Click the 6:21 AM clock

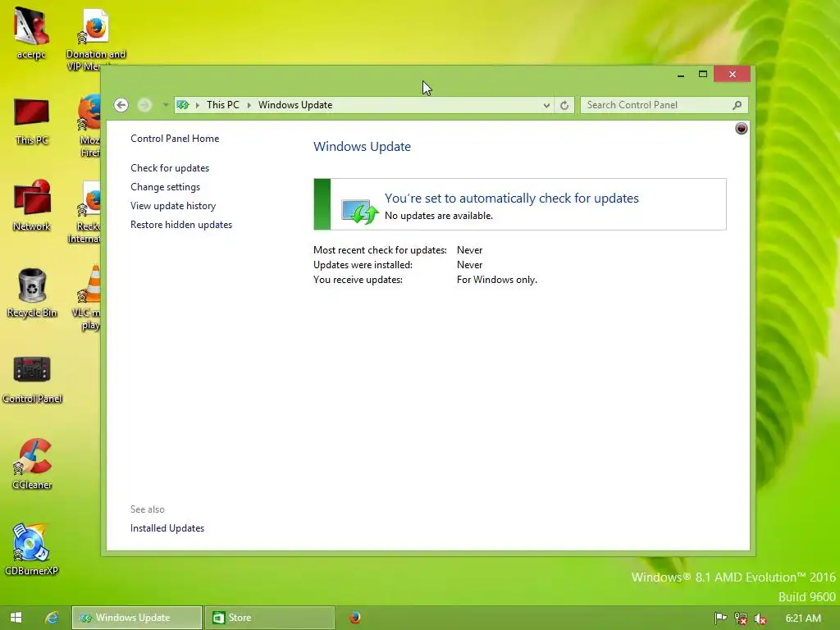pos(803,619)
